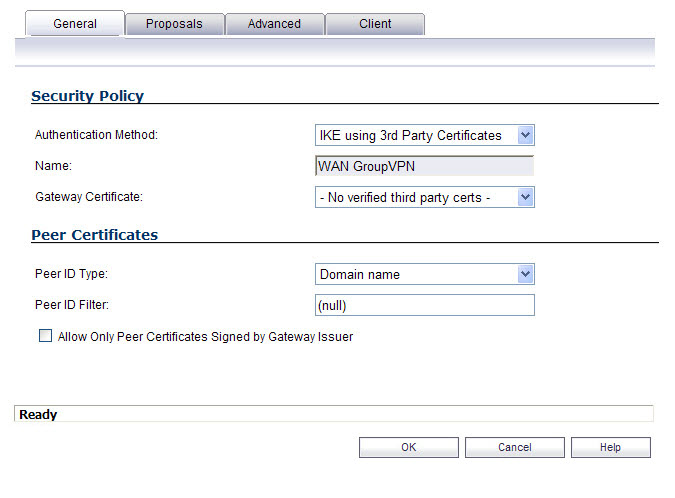Image resolution: width=675 pixels, height=498 pixels.
Task: Switch to the General tab
Action: pos(75,23)
